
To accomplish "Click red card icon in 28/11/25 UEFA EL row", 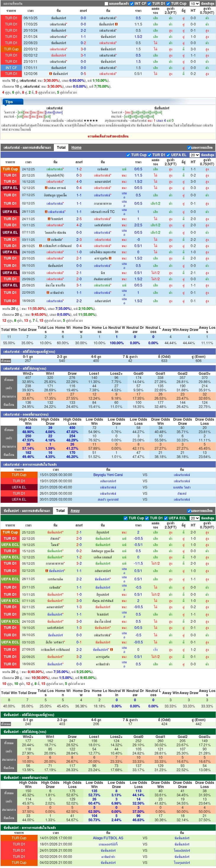I will [46, 212].
